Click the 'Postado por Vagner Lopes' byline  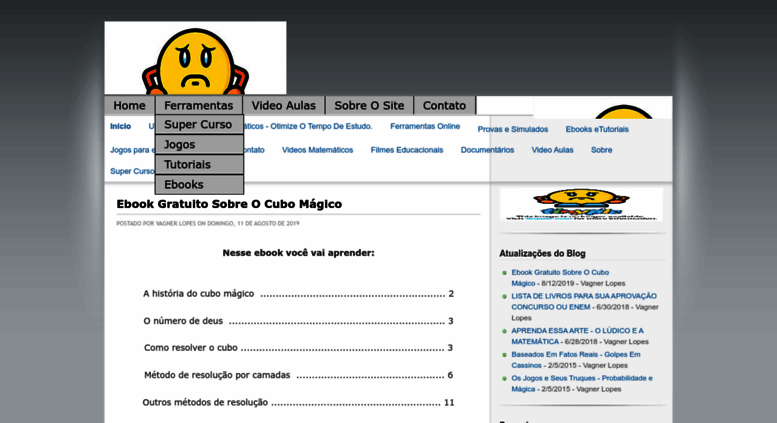pos(208,223)
